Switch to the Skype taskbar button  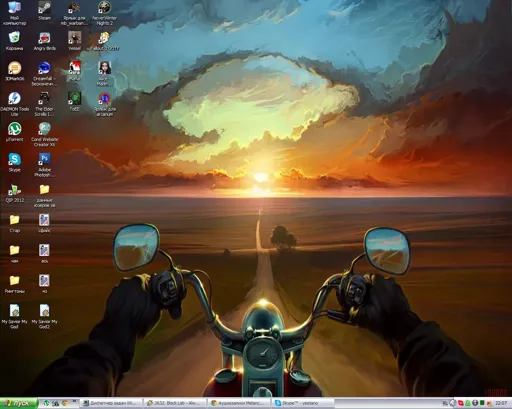pos(303,403)
